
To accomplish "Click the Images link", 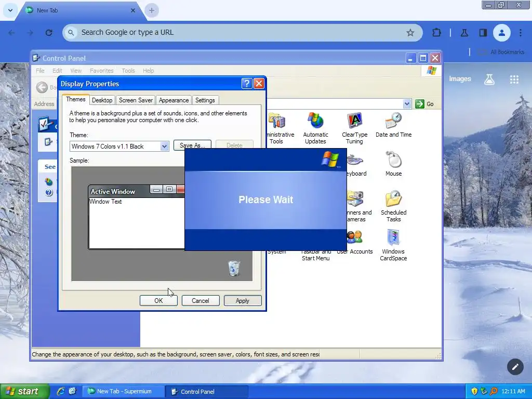I will pyautogui.click(x=460, y=79).
